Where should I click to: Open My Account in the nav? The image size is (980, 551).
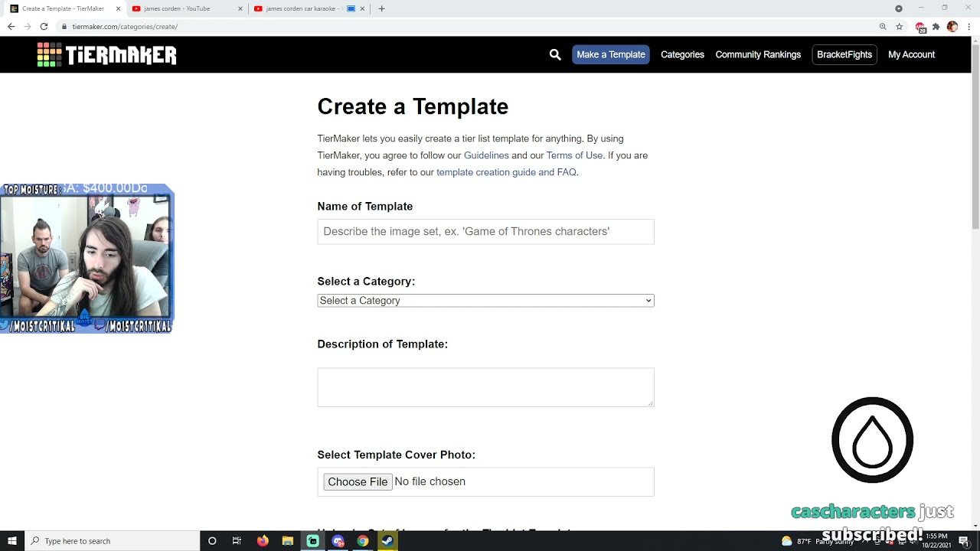click(911, 54)
